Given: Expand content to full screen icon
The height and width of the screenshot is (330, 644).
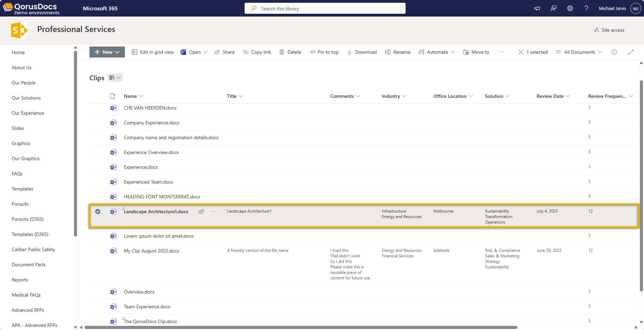Looking at the screenshot, I should (x=631, y=52).
